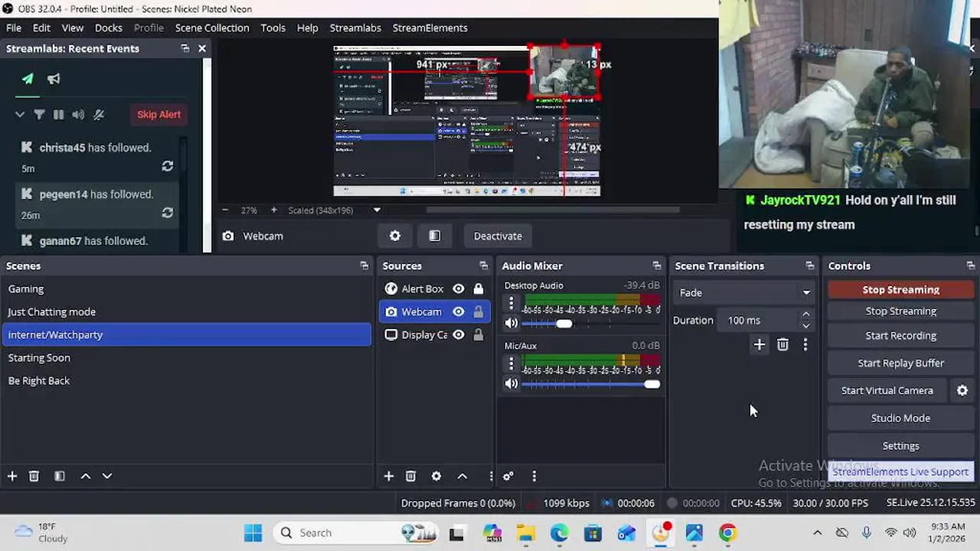This screenshot has height=551, width=980.
Task: Open selected source properties gear in Sources toolbar
Action: click(x=436, y=476)
